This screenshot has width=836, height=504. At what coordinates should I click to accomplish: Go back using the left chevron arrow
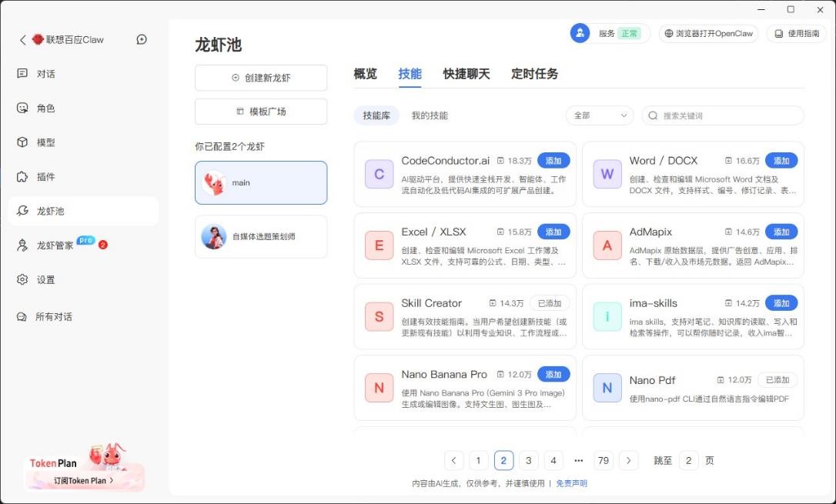click(22, 40)
